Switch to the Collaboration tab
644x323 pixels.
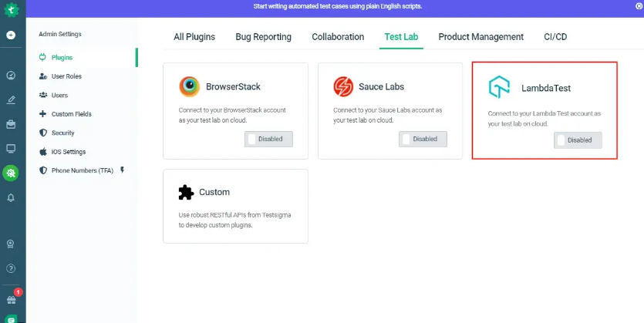point(338,37)
